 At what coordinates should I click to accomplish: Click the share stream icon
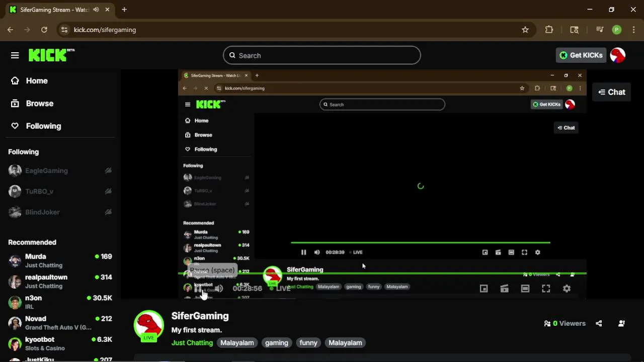click(599, 323)
